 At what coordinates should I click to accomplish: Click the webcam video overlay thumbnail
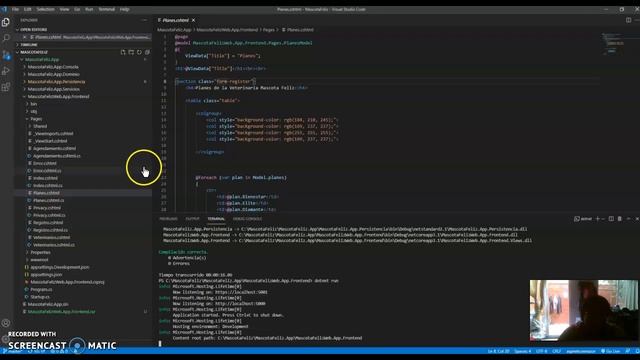[x=584, y=310]
